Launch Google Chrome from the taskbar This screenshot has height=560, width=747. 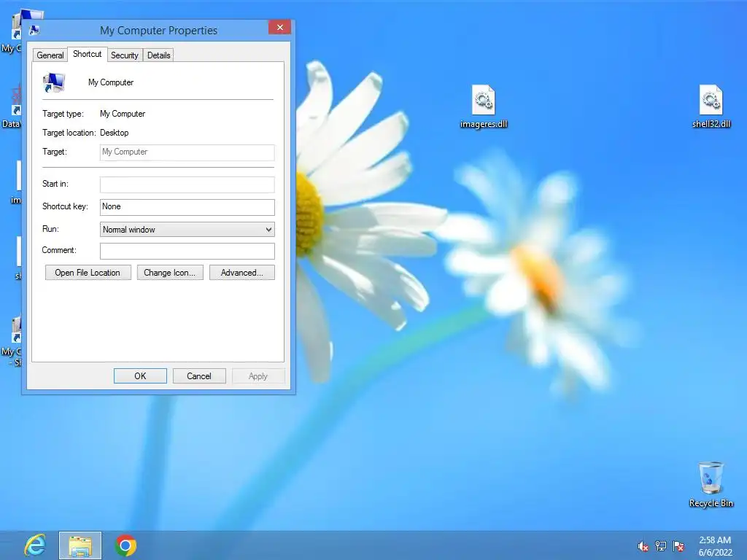[x=125, y=545]
